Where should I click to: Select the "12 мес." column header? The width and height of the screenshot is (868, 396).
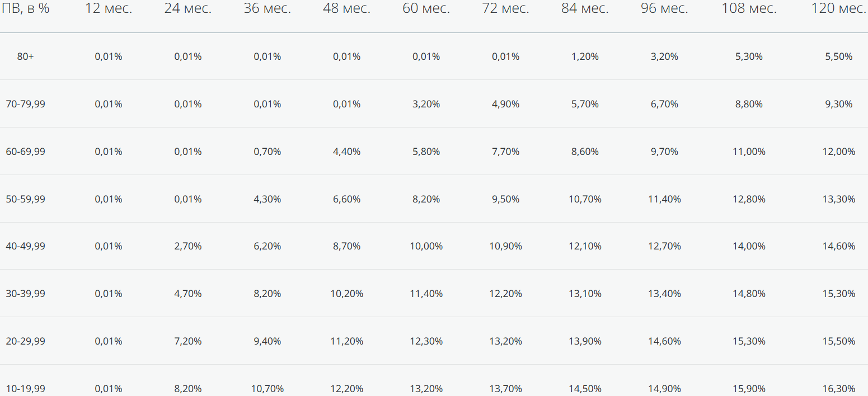point(109,8)
